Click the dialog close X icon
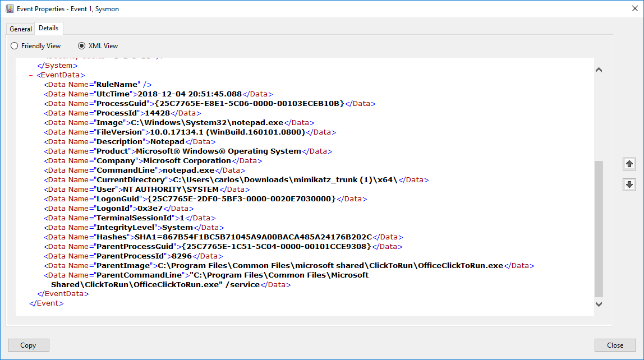Image resolution: width=644 pixels, height=360 pixels. [636, 8]
